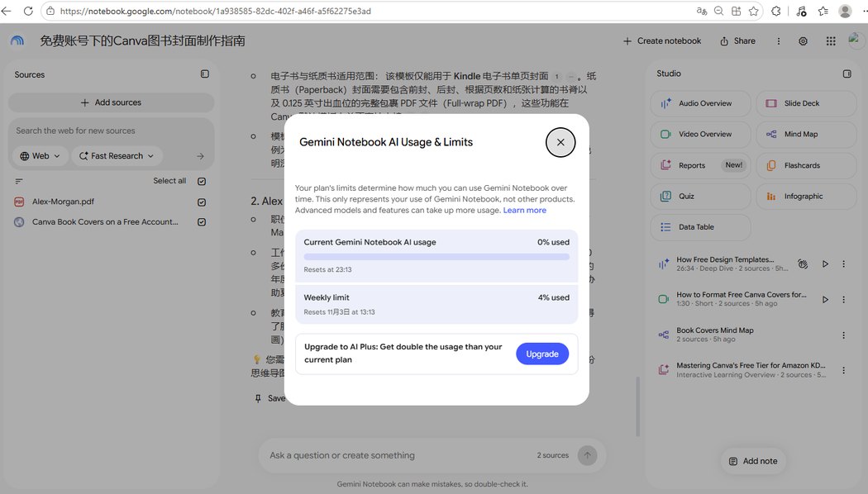Open the browser profile avatar
Screen dimensions: 868x494
(845, 11)
